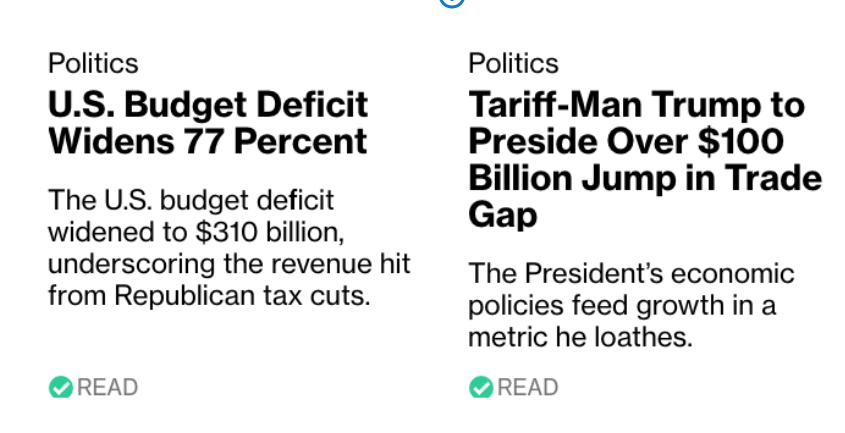
Task: Click the word 'Gap' ending the trade headline
Action: point(503,216)
